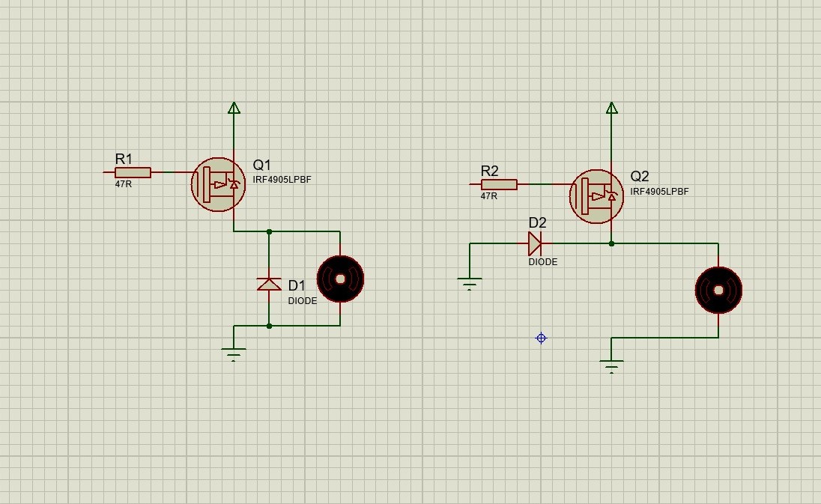The width and height of the screenshot is (821, 504).
Task: Click power terminal arrow above Q1
Action: click(234, 108)
